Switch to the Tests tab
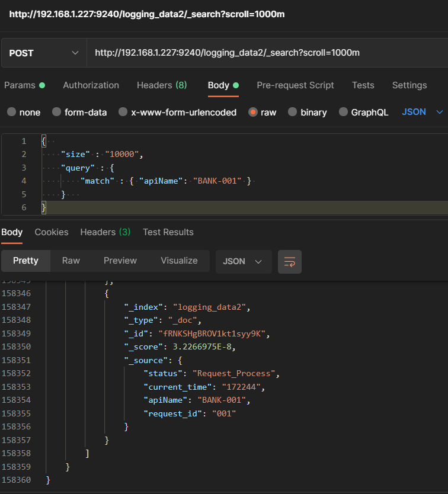Image resolution: width=448 pixels, height=494 pixels. 363,85
